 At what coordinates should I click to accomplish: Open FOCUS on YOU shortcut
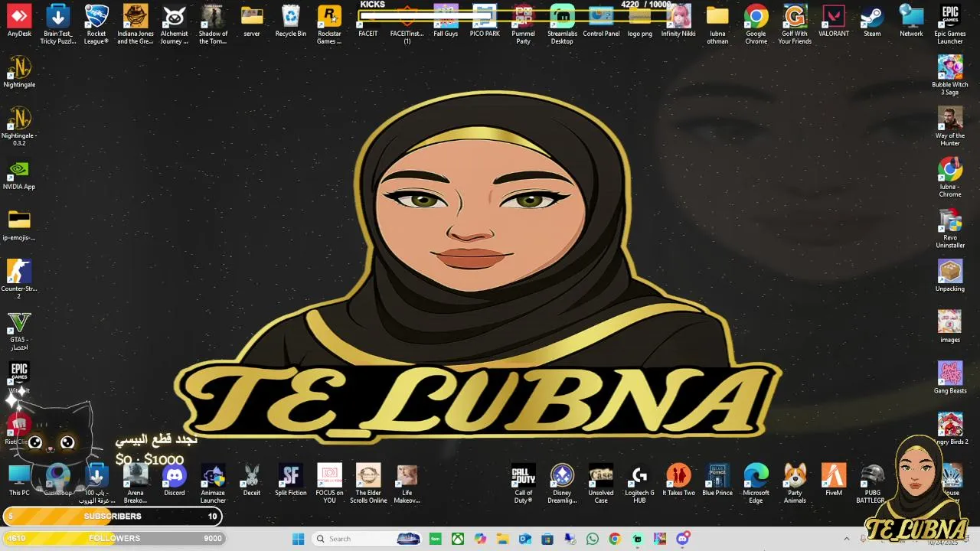pyautogui.click(x=329, y=484)
